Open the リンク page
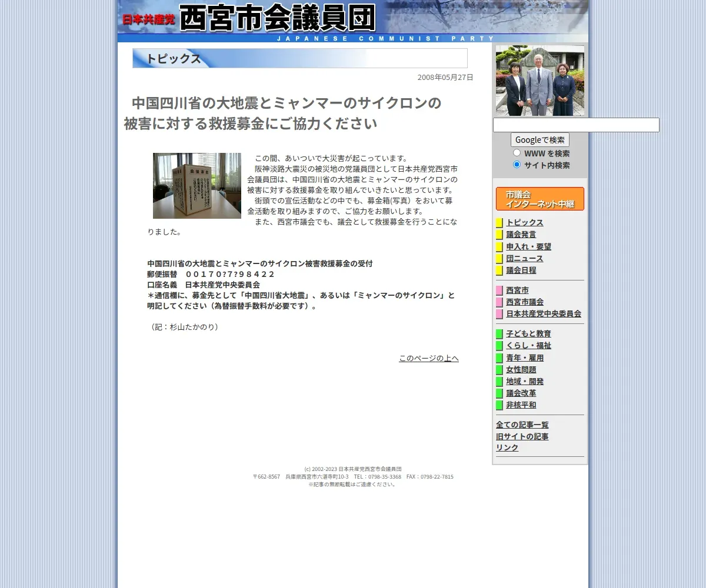Image resolution: width=706 pixels, height=588 pixels. pyautogui.click(x=507, y=448)
